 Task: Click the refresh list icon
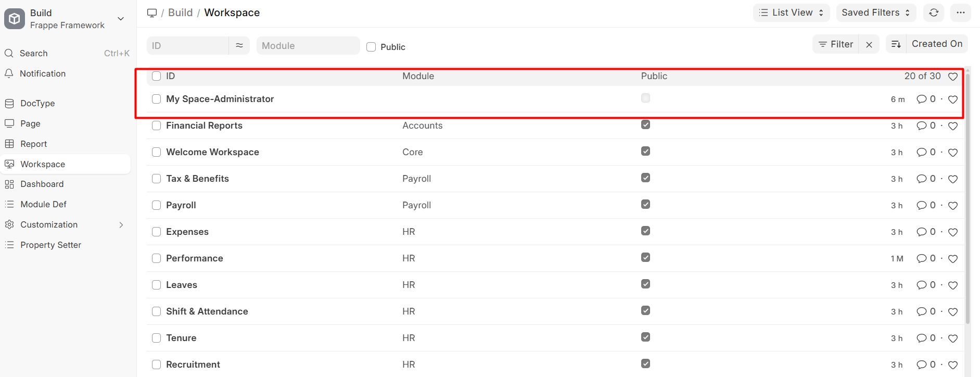(x=934, y=12)
